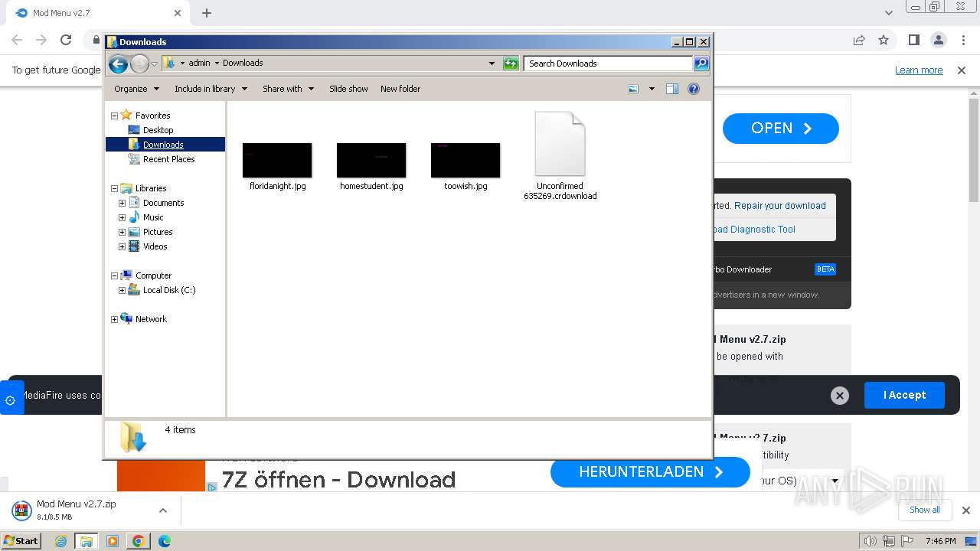
Task: Select Unconfirmed 635269.crdownload file
Action: coord(560,156)
